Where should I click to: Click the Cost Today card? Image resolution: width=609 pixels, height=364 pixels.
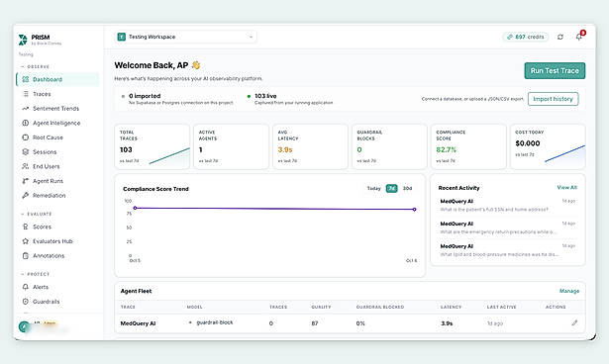[548, 146]
